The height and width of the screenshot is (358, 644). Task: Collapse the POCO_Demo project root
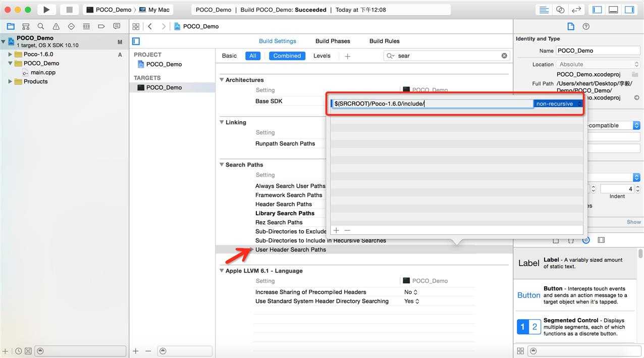[4, 41]
